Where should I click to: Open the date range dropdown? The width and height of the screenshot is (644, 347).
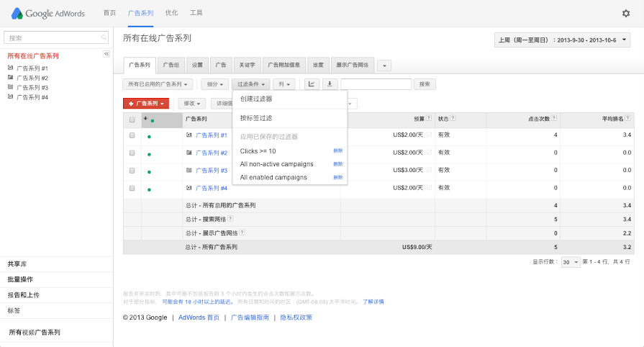pos(562,40)
